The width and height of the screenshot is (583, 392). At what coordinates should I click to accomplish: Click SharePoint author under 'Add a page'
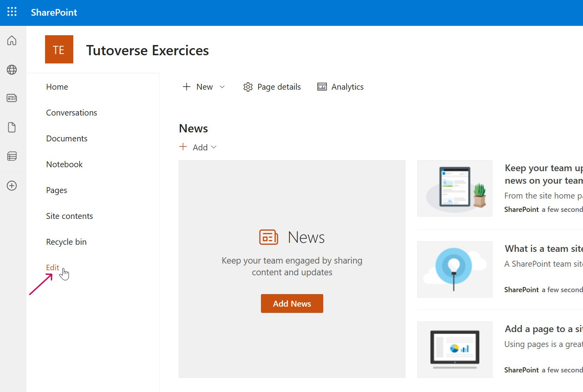coord(521,370)
